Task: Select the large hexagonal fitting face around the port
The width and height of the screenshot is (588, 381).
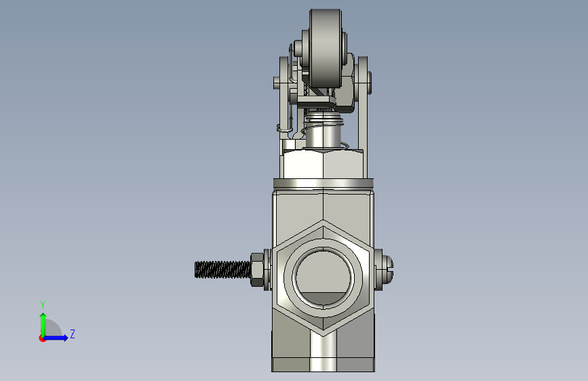Action: tap(323, 278)
